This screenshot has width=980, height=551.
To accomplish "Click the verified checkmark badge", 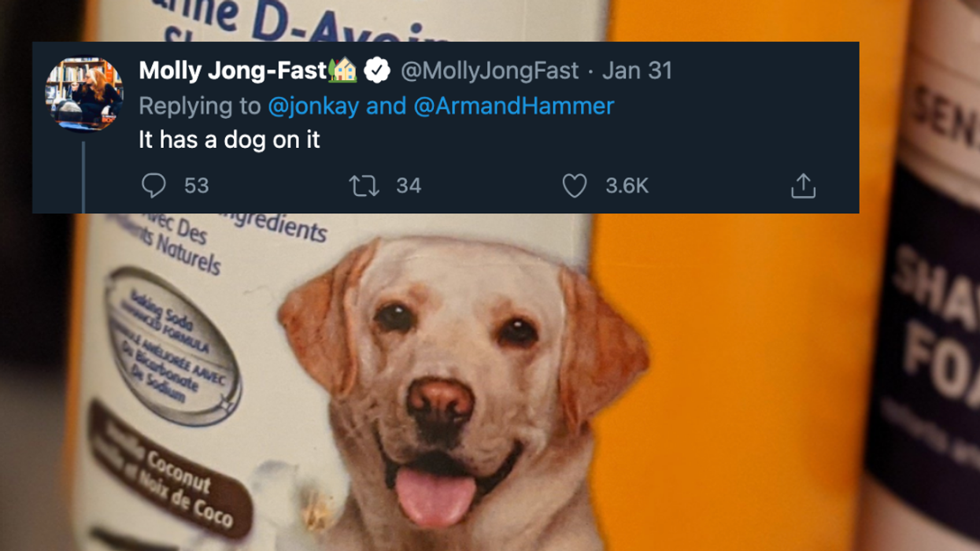I will tap(378, 71).
